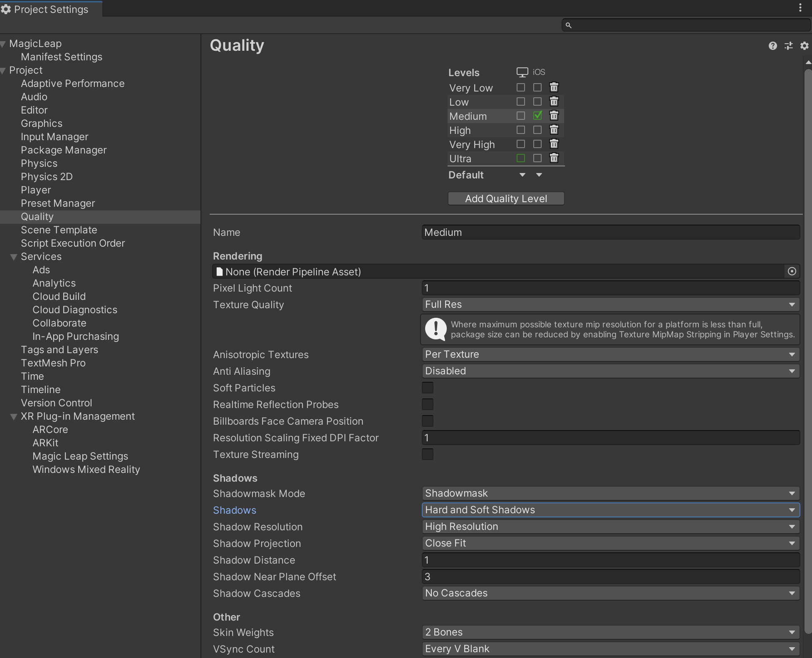The image size is (812, 658).
Task: Click the gear icon for Quality settings
Action: click(x=804, y=46)
